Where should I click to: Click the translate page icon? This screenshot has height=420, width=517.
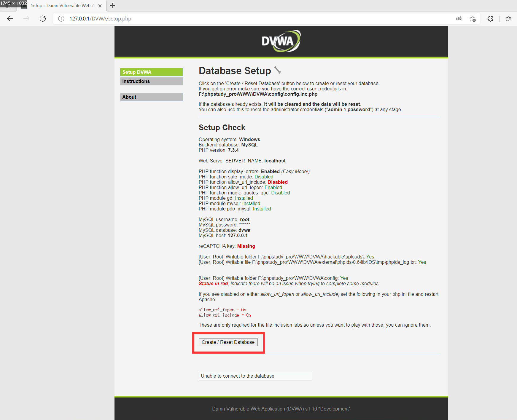pos(459,19)
